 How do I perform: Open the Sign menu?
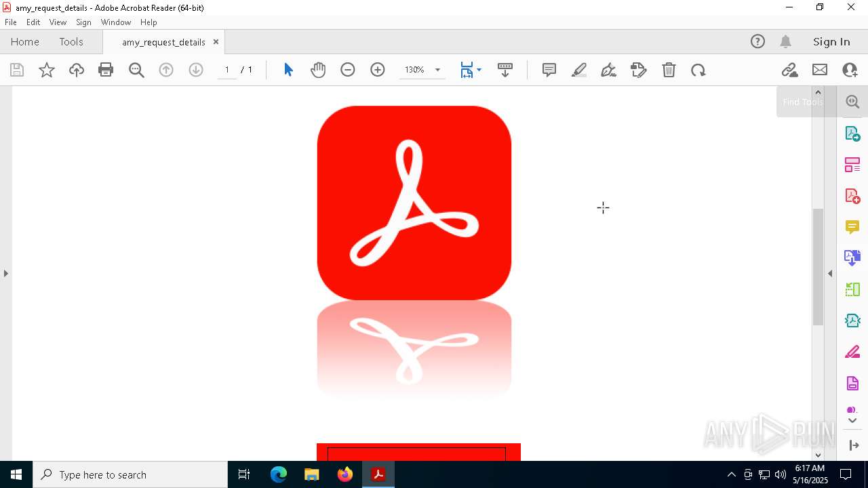coord(83,22)
